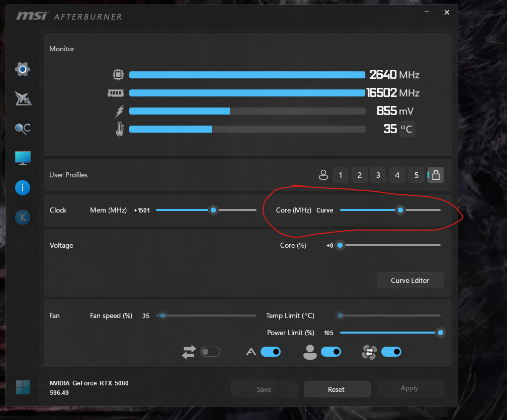Open the Curve Editor
This screenshot has width=507, height=420.
coord(410,280)
